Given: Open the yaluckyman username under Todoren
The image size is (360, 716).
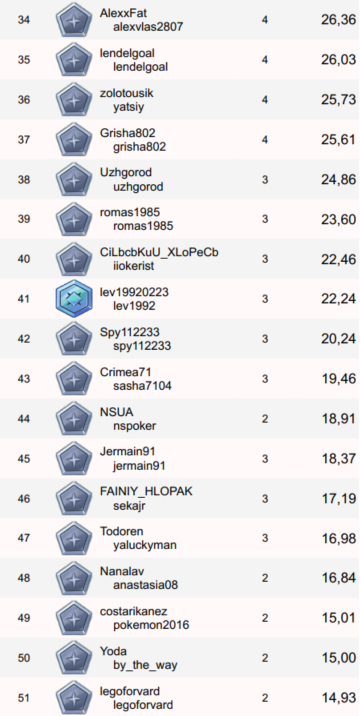Looking at the screenshot, I should [x=145, y=545].
